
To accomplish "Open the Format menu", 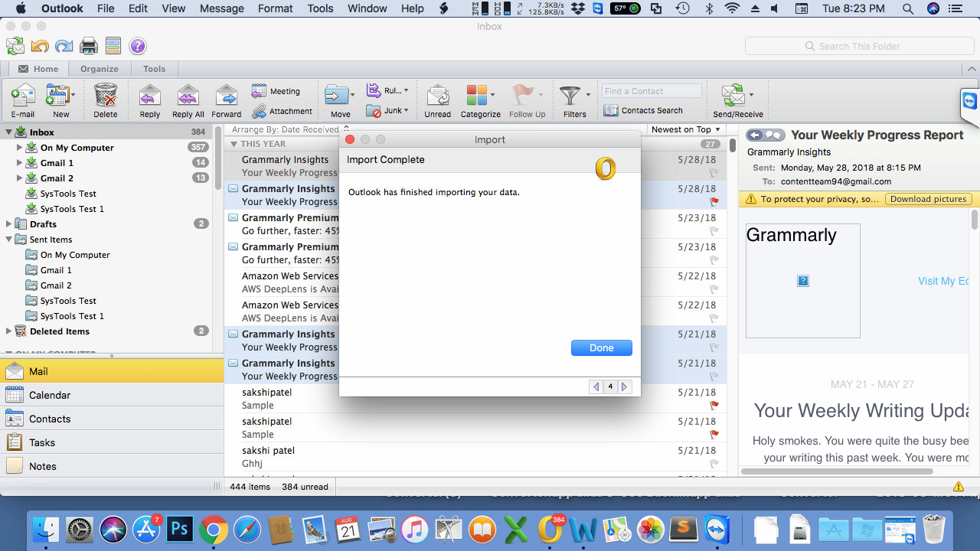I will click(276, 8).
